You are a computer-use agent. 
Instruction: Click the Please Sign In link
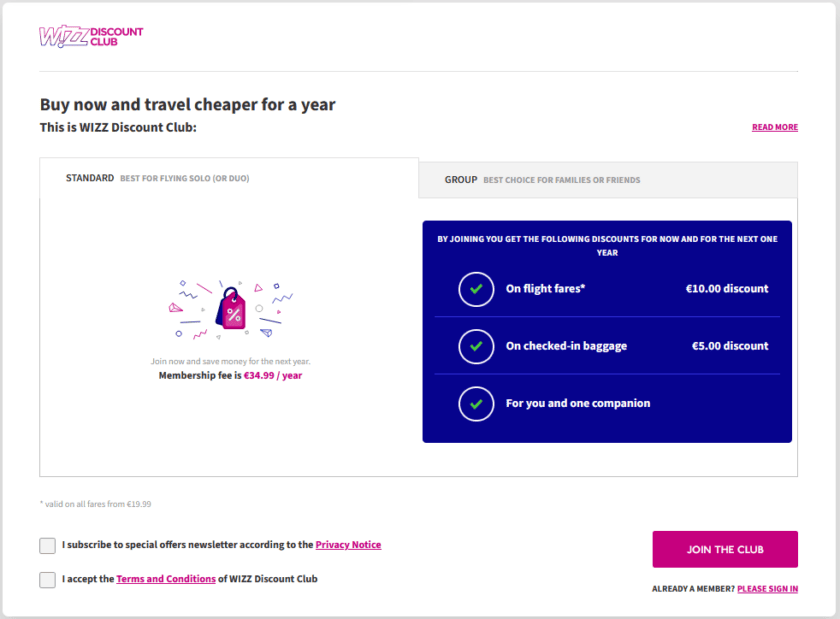(767, 589)
